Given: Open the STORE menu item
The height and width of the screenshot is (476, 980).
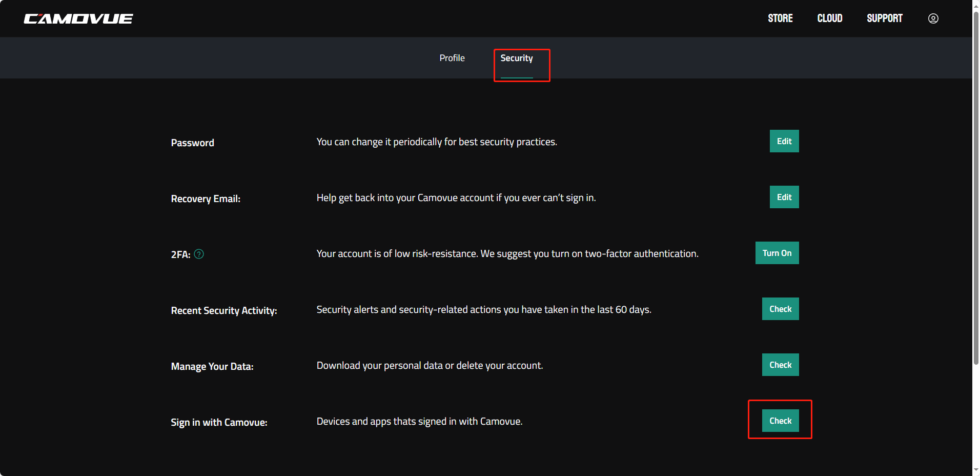Looking at the screenshot, I should (x=780, y=18).
